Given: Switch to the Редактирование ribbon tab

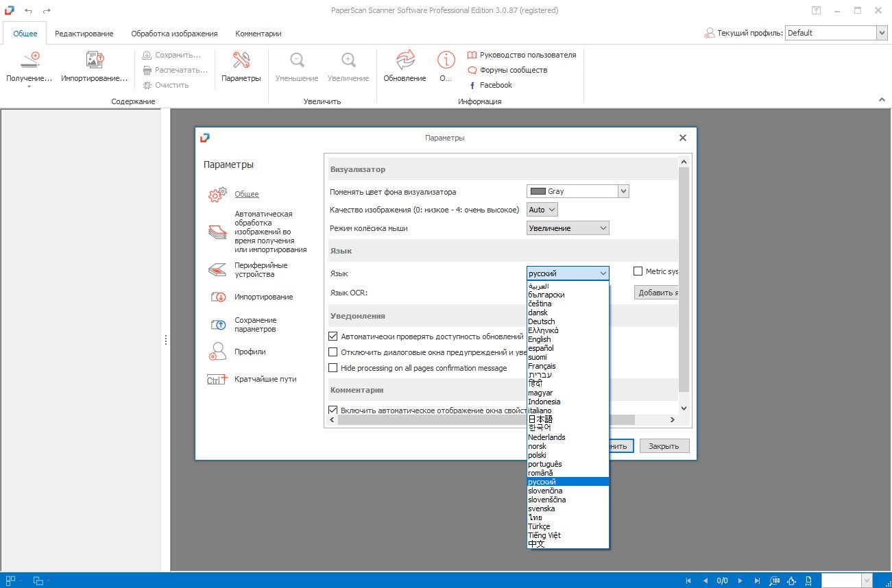Looking at the screenshot, I should point(84,34).
